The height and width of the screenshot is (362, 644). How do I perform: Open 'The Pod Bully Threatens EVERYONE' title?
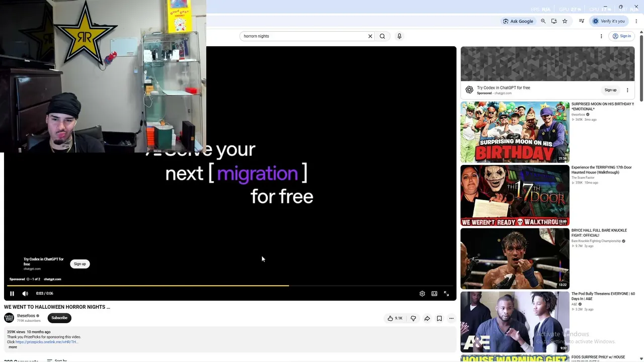click(x=603, y=296)
